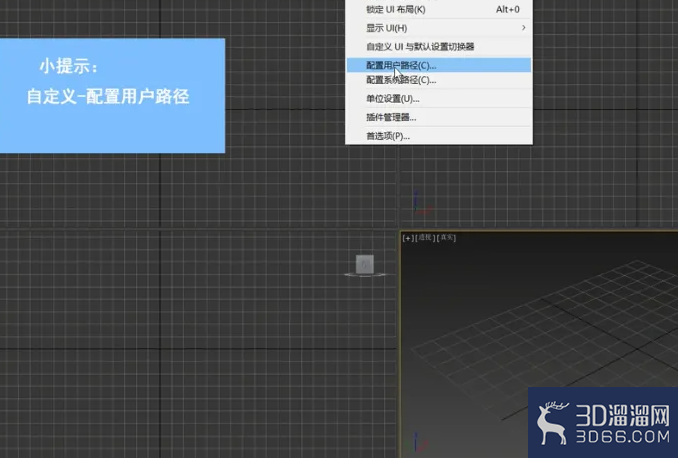Open 单位设置(U)... dialog

pyautogui.click(x=439, y=99)
